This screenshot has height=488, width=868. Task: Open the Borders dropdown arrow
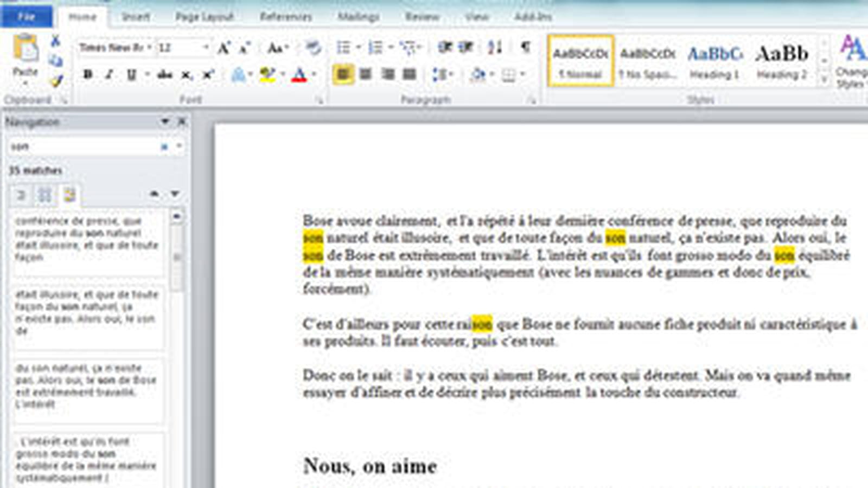click(522, 74)
